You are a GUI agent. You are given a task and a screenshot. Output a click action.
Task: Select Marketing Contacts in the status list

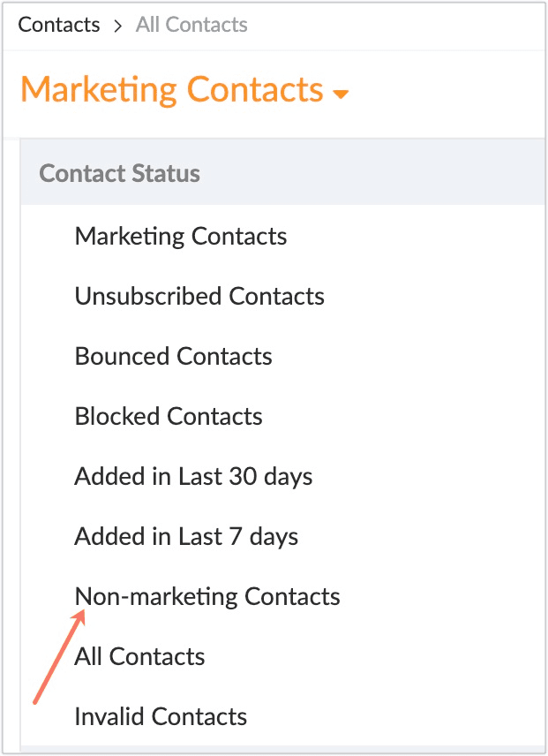[181, 236]
